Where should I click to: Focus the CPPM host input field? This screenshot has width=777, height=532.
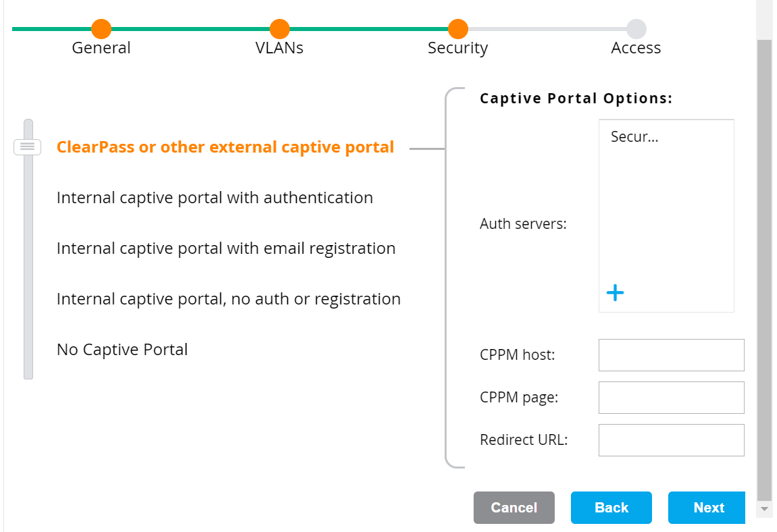click(x=671, y=355)
